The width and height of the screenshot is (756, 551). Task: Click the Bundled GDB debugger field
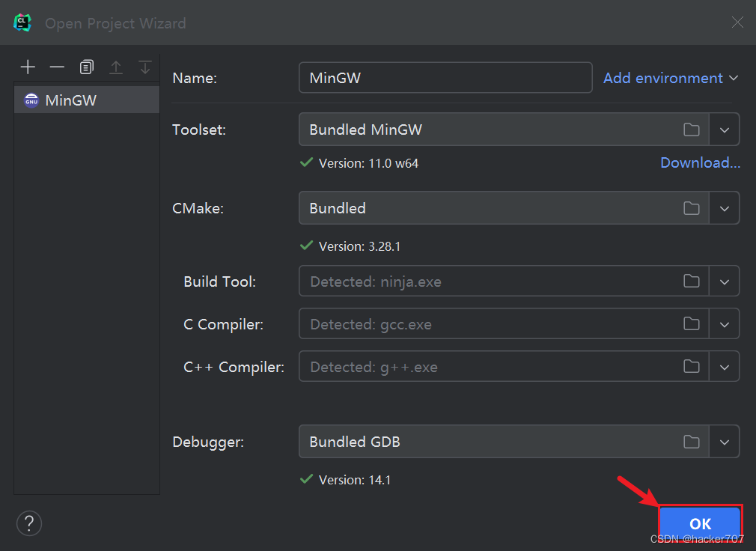tap(504, 442)
